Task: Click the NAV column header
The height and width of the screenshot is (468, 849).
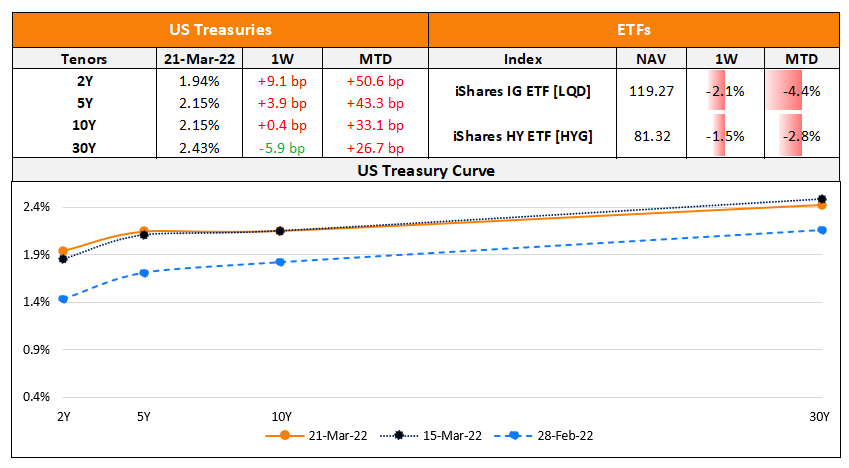Action: [654, 58]
